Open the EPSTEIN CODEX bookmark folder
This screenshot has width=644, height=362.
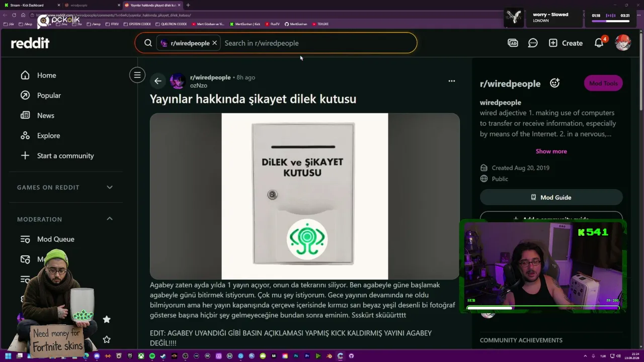137,24
